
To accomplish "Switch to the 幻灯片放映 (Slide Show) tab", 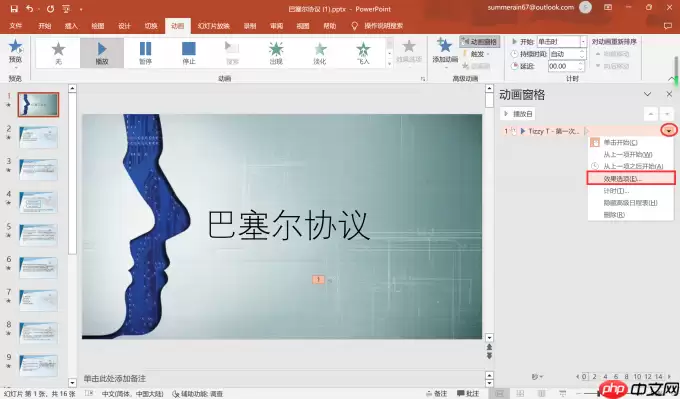I will tap(213, 26).
